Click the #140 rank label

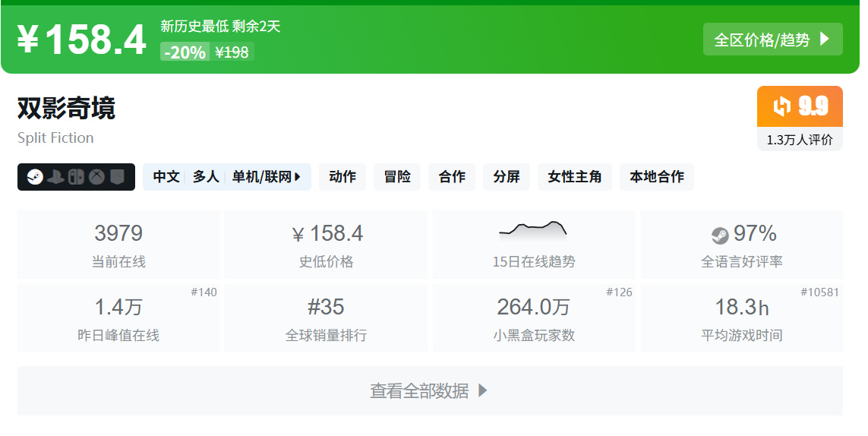tap(204, 292)
